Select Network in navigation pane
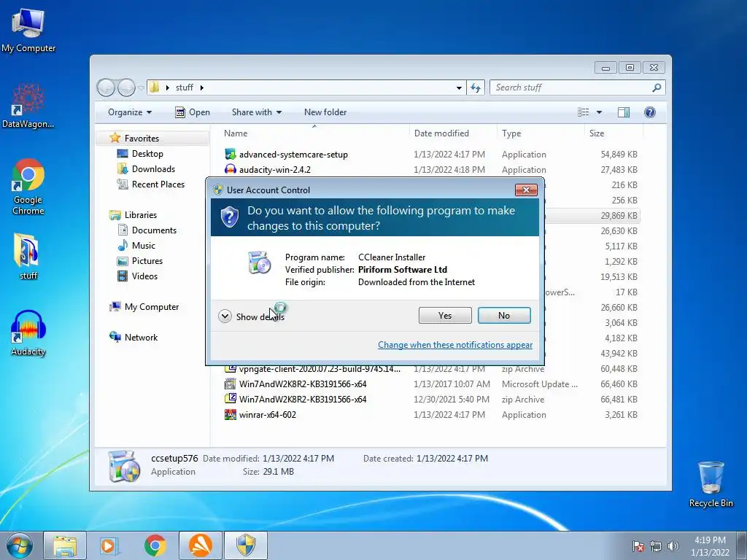Viewport: 747px width, 560px height. (141, 338)
